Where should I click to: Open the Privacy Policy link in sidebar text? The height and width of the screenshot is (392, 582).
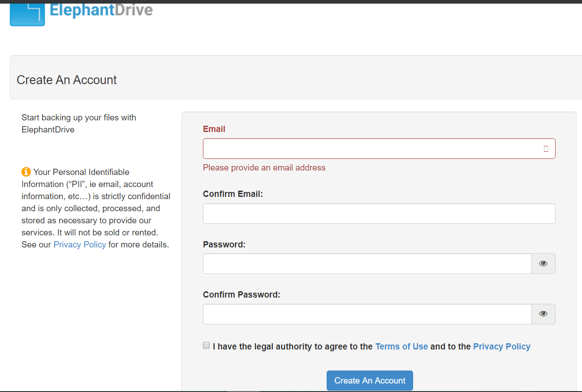click(80, 244)
